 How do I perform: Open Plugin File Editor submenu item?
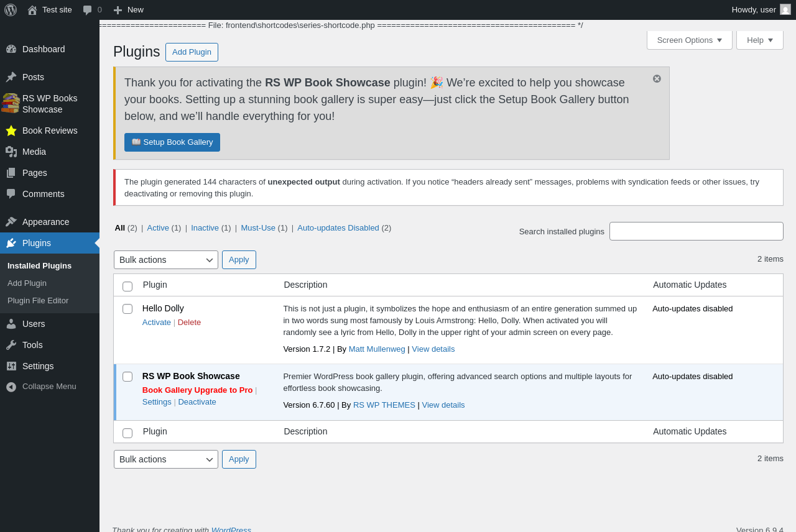(38, 301)
